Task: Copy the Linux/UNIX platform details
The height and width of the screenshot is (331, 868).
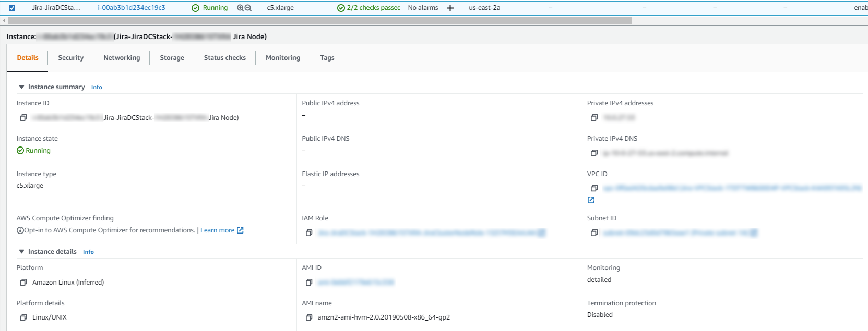Action: tap(23, 317)
